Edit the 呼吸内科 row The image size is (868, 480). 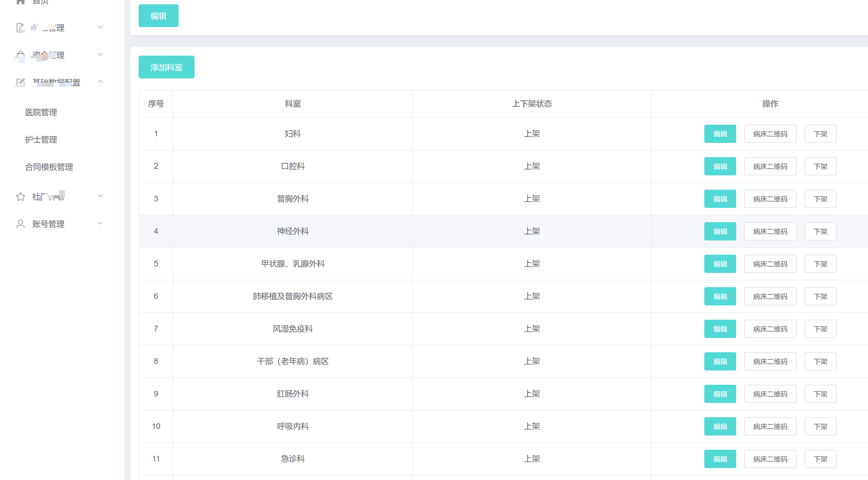tap(720, 426)
